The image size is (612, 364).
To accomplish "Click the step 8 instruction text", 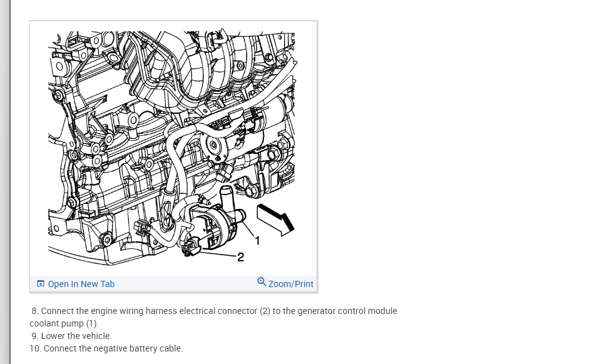I will (x=213, y=317).
